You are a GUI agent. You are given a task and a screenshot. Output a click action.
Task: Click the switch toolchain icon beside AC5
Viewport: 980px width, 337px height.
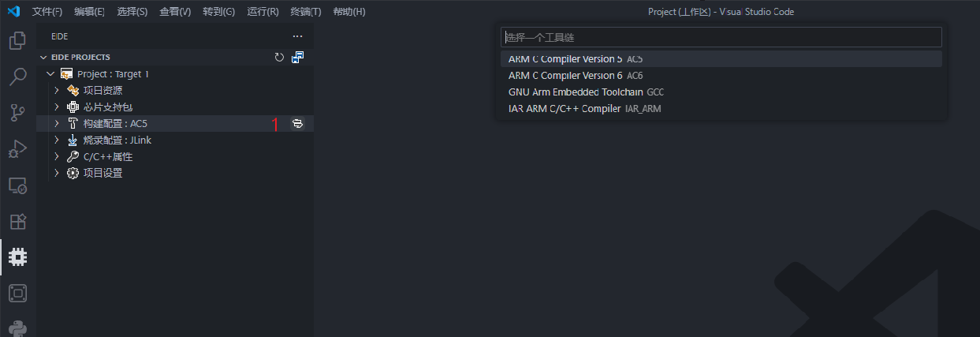[x=297, y=124]
